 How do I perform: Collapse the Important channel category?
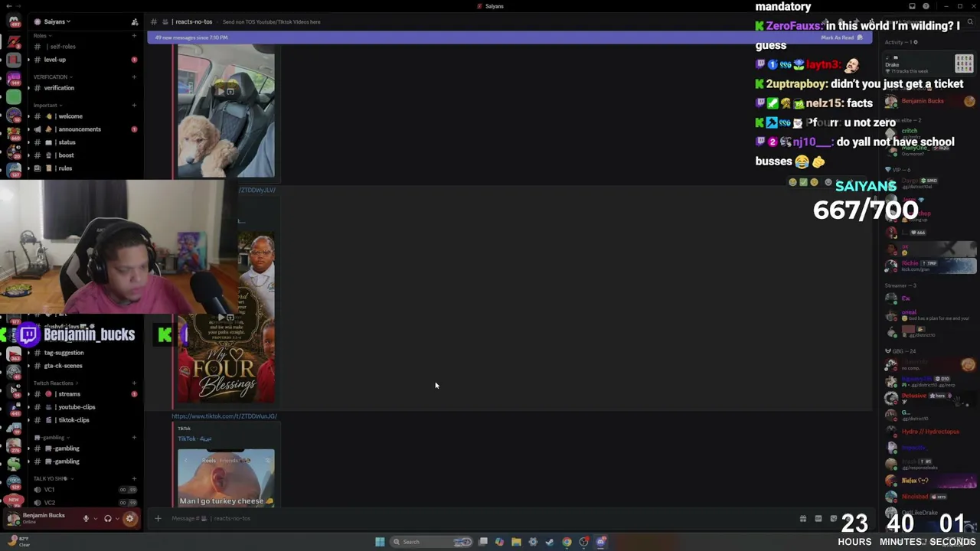coord(47,105)
